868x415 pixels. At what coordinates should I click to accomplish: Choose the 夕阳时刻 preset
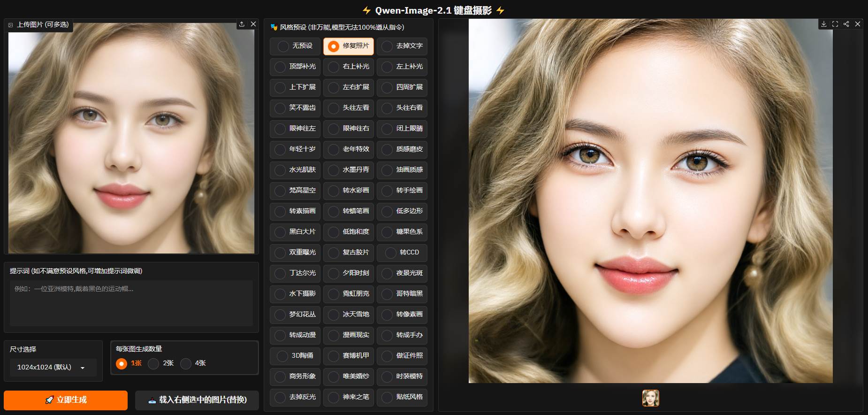(x=349, y=273)
